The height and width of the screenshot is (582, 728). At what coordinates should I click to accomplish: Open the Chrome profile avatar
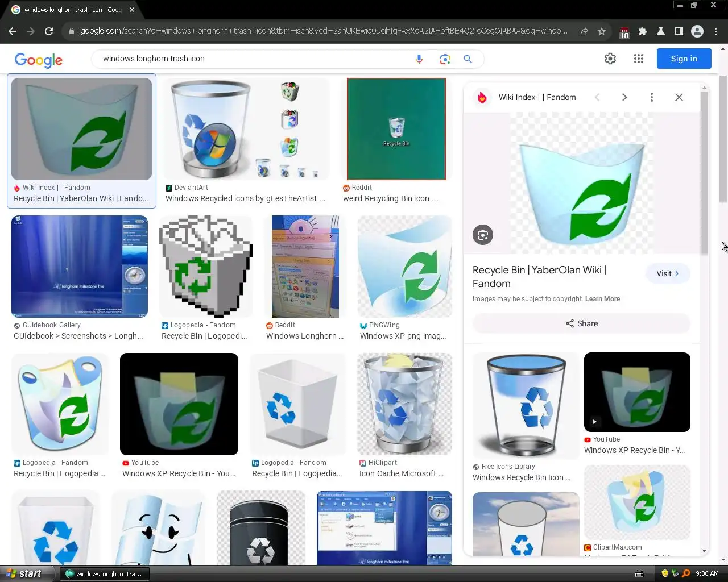(697, 31)
